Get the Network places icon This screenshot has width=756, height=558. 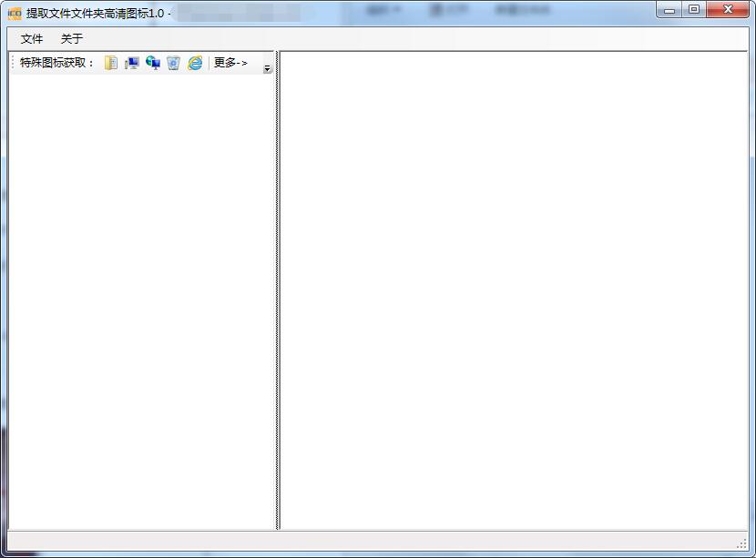pyautogui.click(x=153, y=63)
